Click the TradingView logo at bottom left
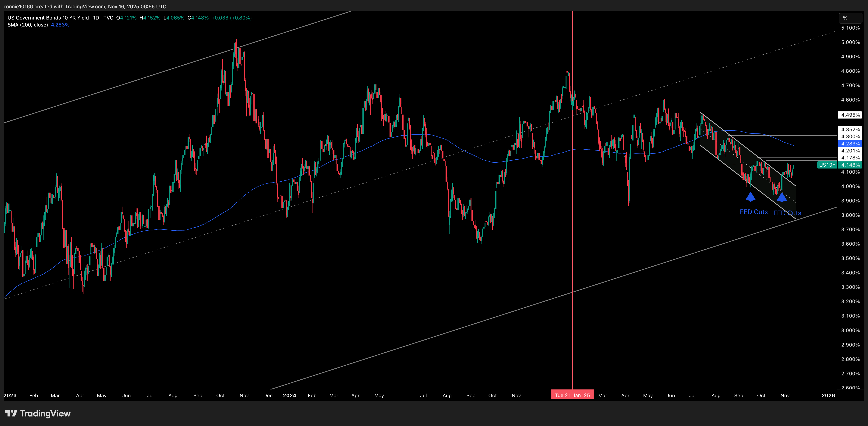The width and height of the screenshot is (868, 426). pyautogui.click(x=38, y=414)
